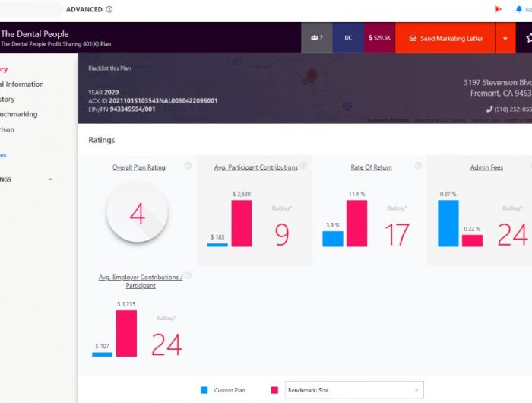Screen dimensions: 532x403
Task: Click the clock icon next to ADVANCED
Action: (x=109, y=9)
